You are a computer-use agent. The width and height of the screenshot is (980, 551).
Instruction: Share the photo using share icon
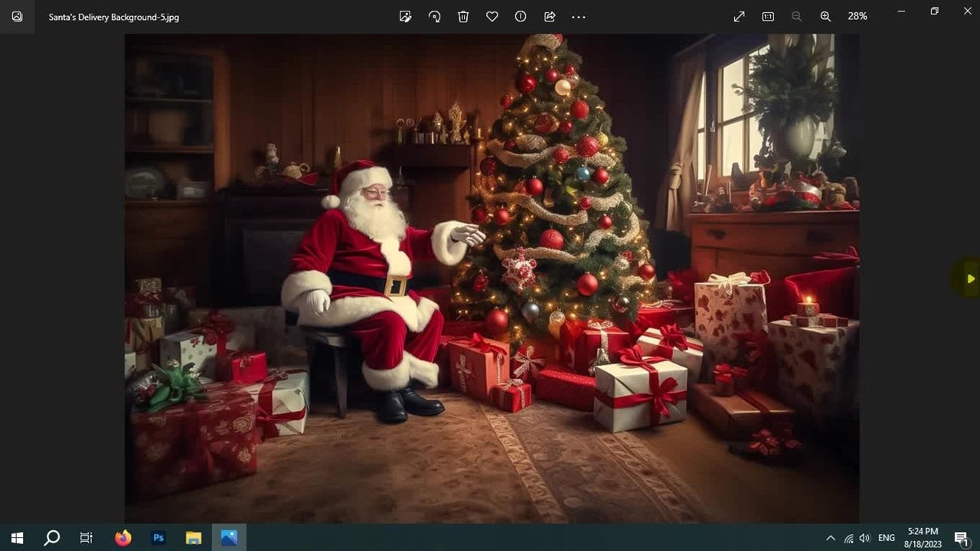550,16
